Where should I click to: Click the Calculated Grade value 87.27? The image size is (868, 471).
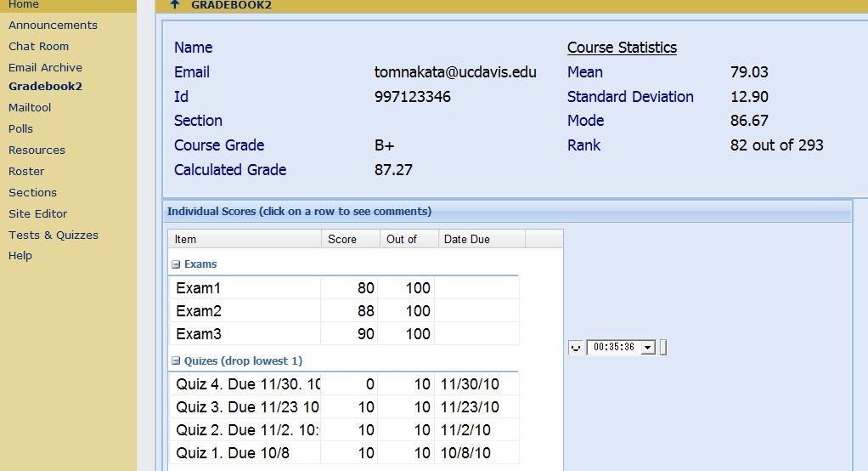393,169
